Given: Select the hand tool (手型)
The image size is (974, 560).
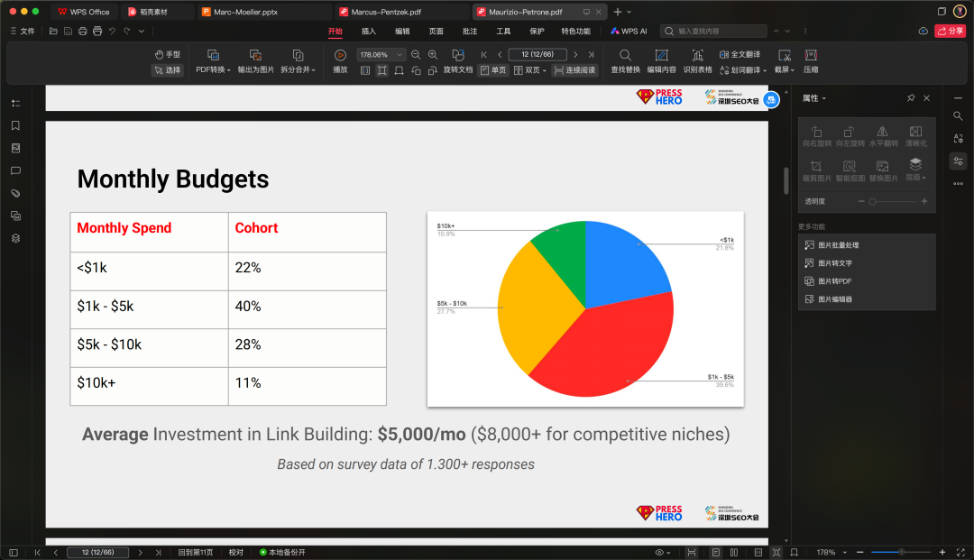Looking at the screenshot, I should pos(168,55).
